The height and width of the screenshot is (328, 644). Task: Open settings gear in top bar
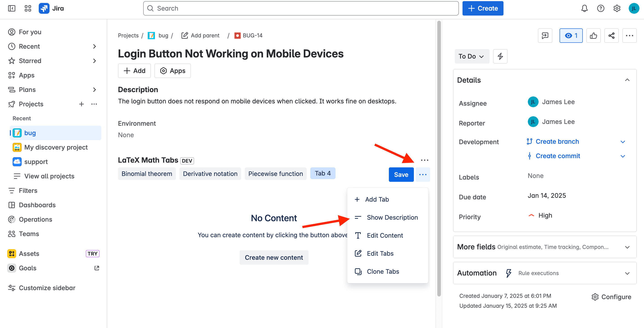(617, 8)
